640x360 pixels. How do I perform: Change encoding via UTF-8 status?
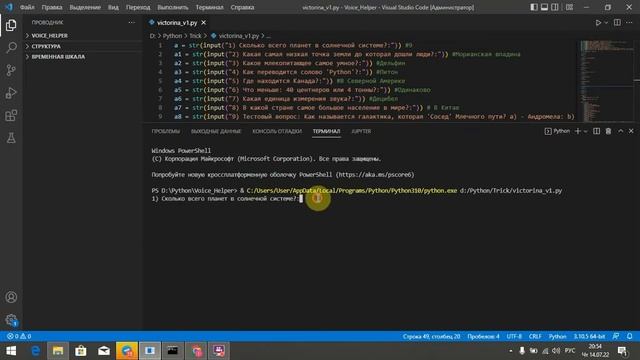tap(514, 336)
